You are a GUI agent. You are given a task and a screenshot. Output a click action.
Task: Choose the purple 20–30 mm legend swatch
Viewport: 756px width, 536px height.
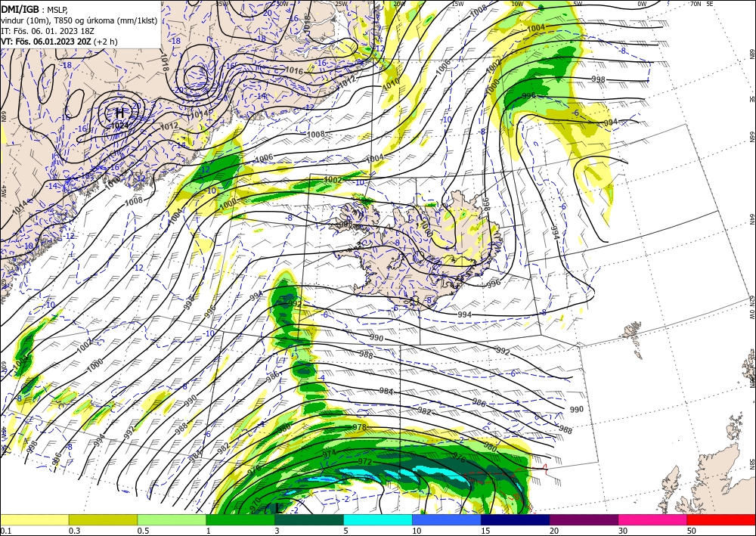pos(584,519)
